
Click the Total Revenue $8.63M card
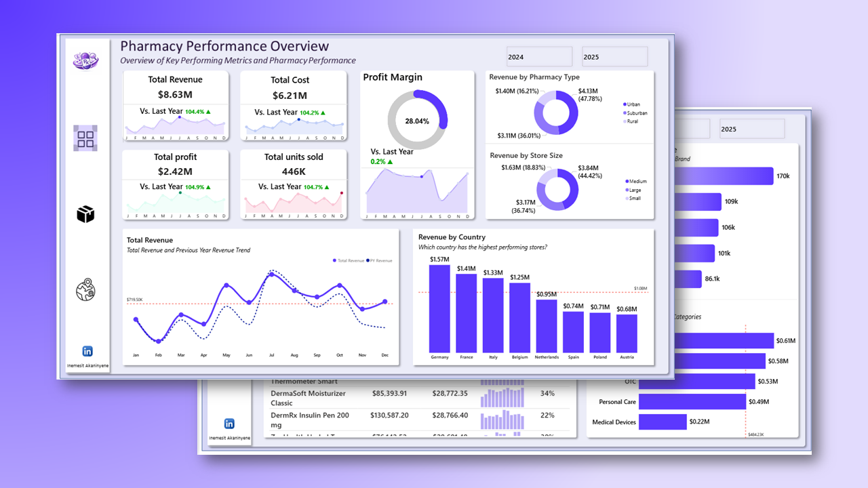(x=176, y=106)
